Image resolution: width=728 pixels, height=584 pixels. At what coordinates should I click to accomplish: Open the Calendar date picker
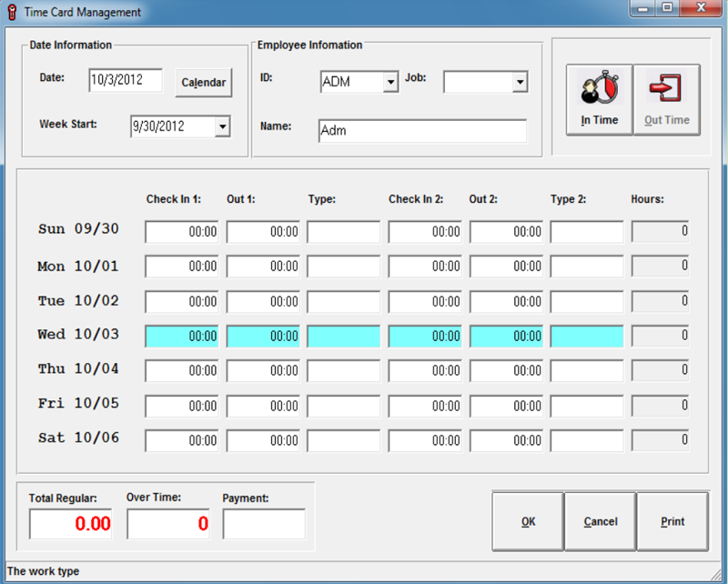pyautogui.click(x=203, y=83)
